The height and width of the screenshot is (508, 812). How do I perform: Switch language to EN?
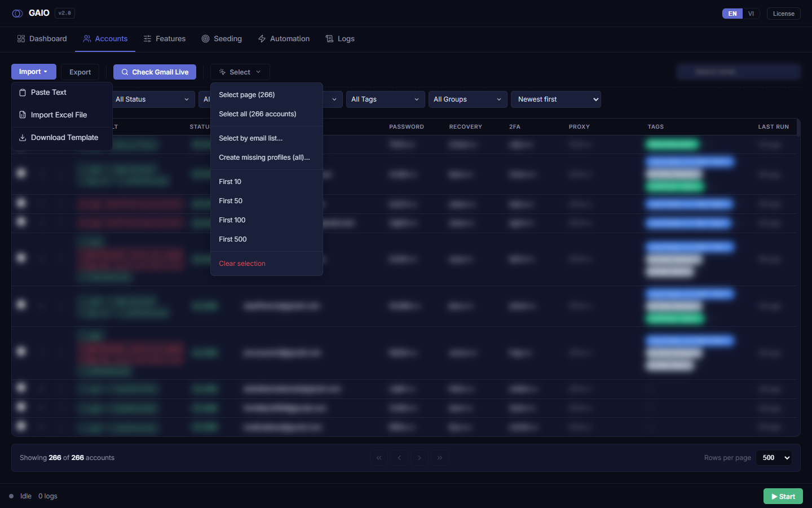[x=732, y=14]
